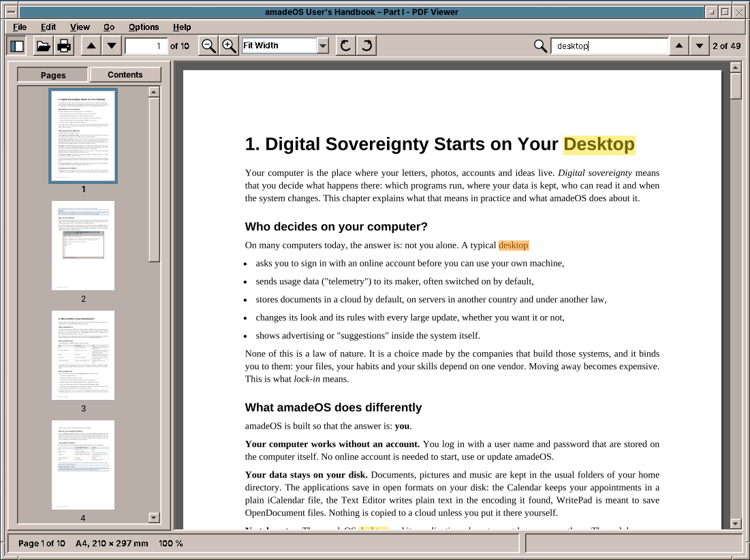Focus the search field containing desktop
Viewport: 750px width, 560px height.
[610, 46]
